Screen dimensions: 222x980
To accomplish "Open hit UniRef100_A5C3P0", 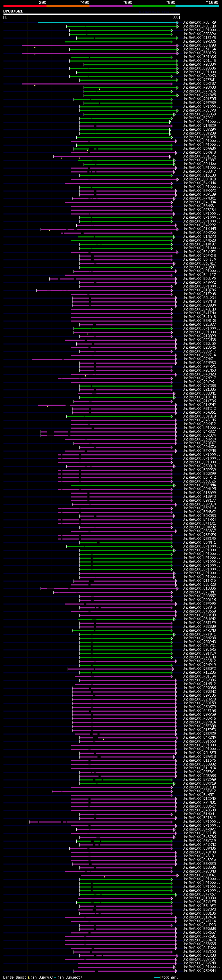I will click(199, 34).
